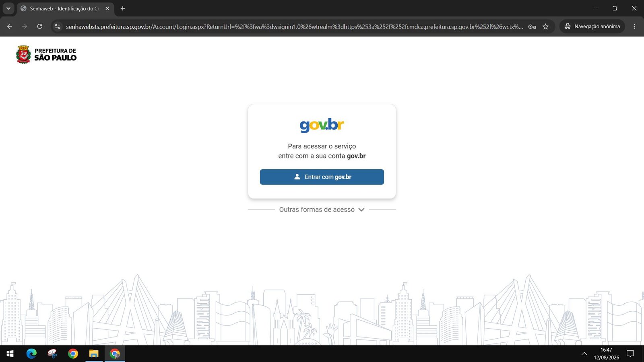The image size is (644, 362).
Task: Bookmark this page with the star icon
Action: coord(545,27)
